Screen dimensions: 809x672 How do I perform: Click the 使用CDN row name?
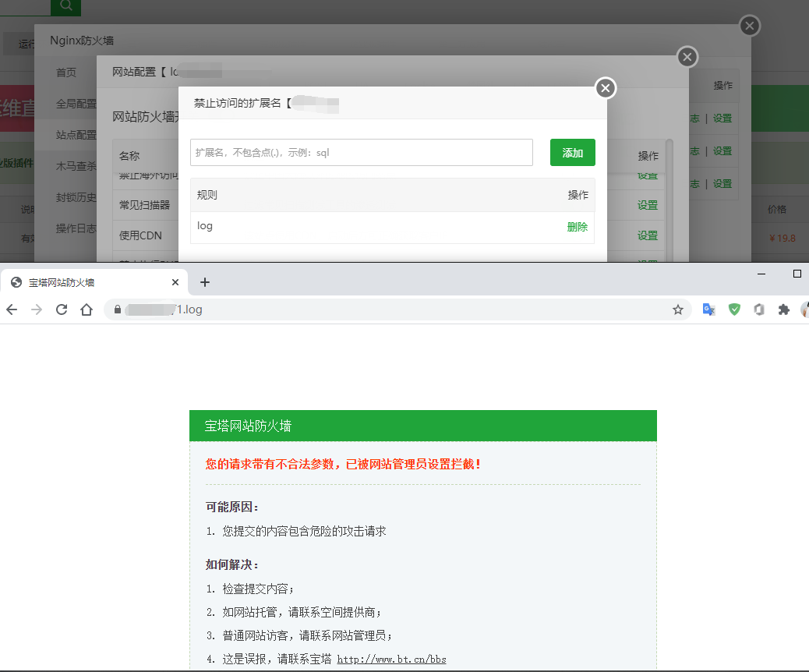coord(140,236)
